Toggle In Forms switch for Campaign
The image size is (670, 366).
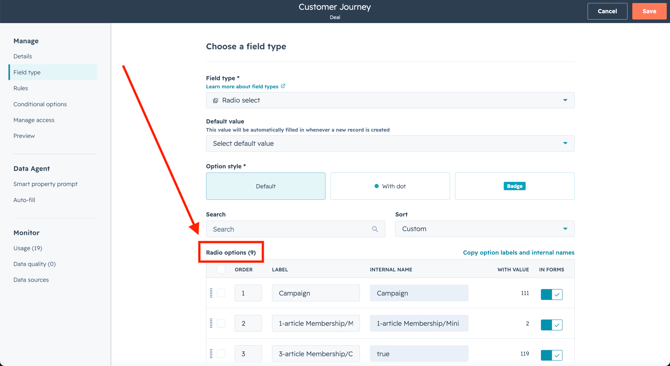[x=551, y=294]
